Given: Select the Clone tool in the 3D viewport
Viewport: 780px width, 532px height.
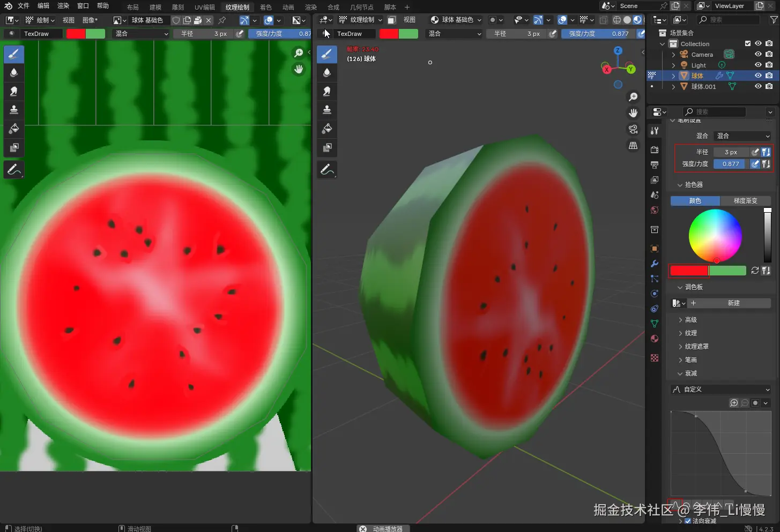Looking at the screenshot, I should [x=327, y=110].
